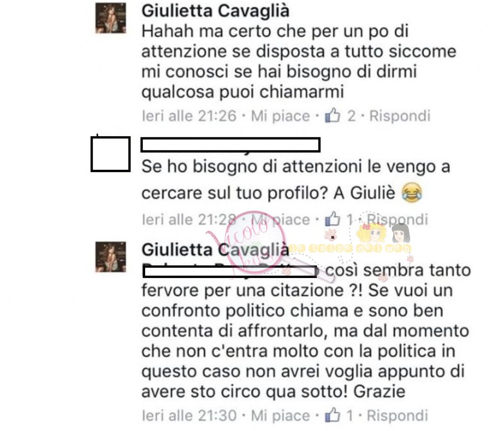Click the thumbs-up icon on the 21:30 comment

(x=332, y=415)
